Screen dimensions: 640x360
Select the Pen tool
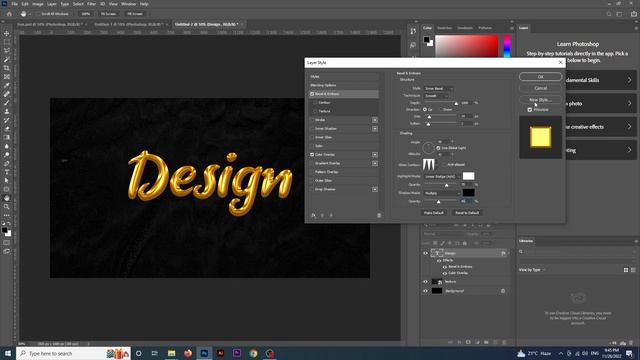pos(7,163)
